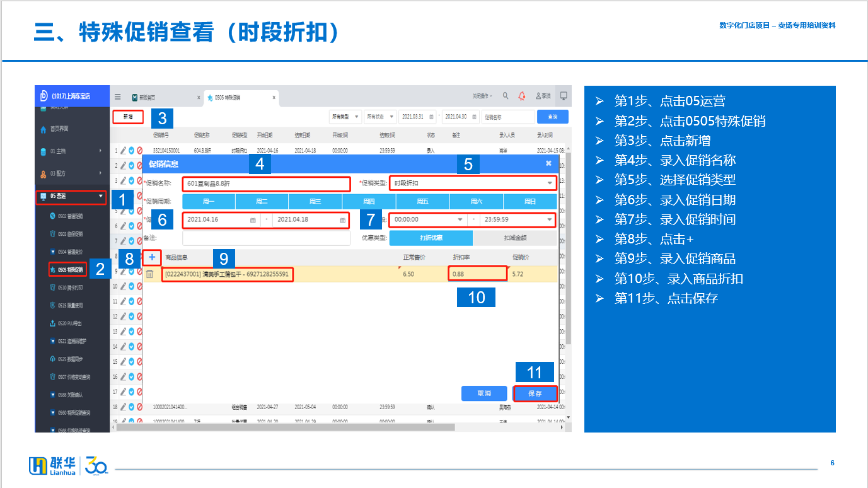Click the pencil edit icon in row 10

(124, 286)
